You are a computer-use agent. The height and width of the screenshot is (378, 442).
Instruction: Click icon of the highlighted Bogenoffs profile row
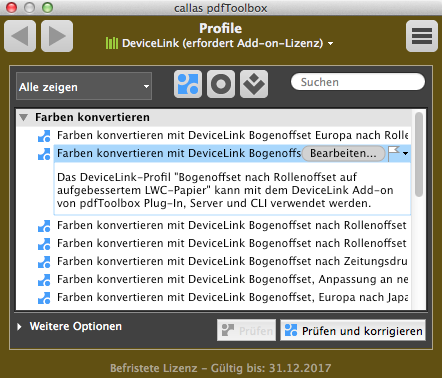click(44, 154)
